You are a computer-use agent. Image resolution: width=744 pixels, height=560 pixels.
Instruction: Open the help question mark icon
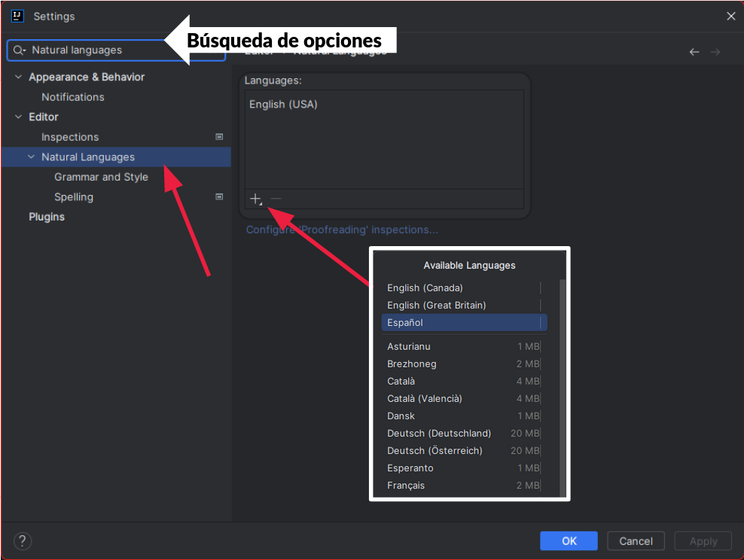pos(23,540)
